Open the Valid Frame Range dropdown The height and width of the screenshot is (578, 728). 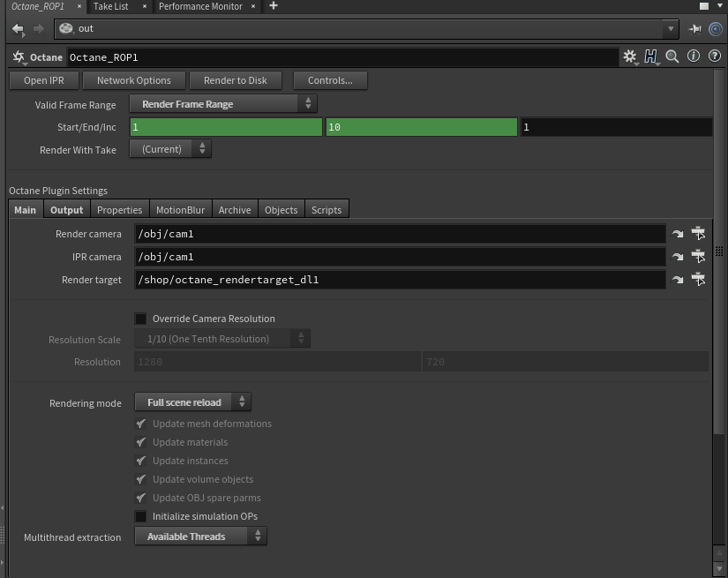click(223, 104)
